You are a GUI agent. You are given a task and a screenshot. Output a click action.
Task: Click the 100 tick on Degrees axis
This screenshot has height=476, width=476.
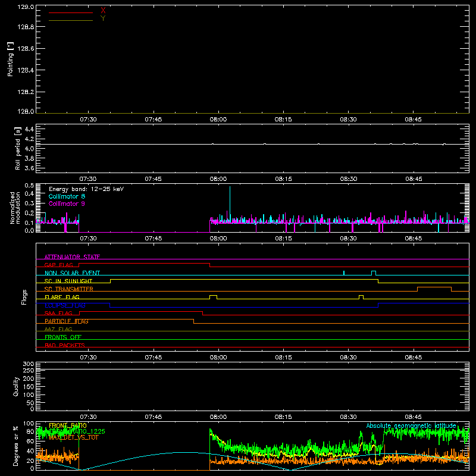(x=28, y=424)
